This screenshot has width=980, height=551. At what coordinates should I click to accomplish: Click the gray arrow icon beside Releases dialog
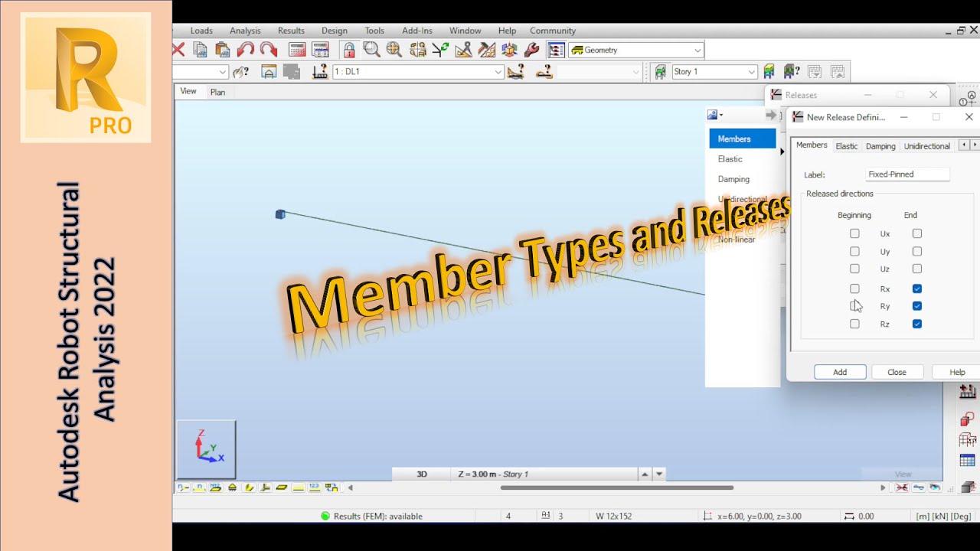tap(771, 115)
